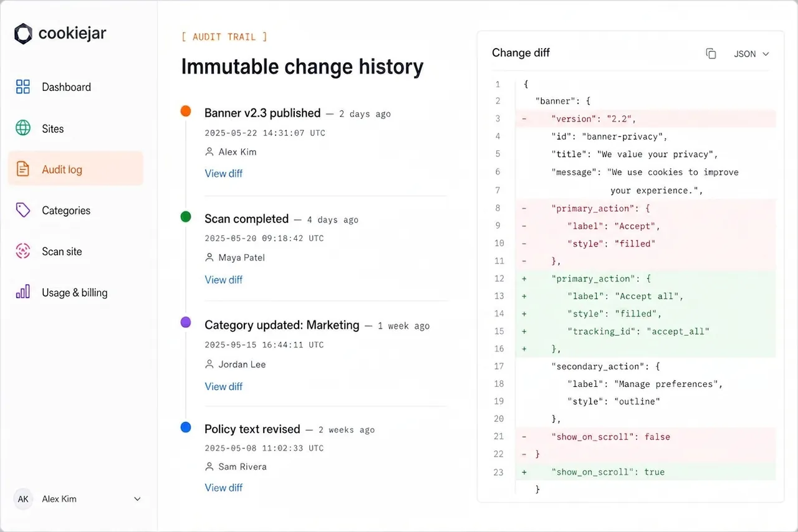Click the removed line "version": "2.2"
798x532 pixels.
pyautogui.click(x=645, y=118)
